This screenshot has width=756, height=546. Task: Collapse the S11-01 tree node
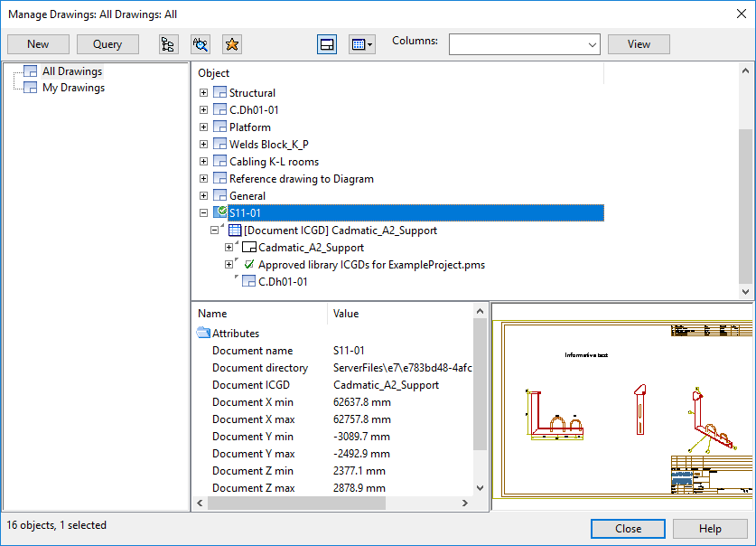(x=204, y=213)
